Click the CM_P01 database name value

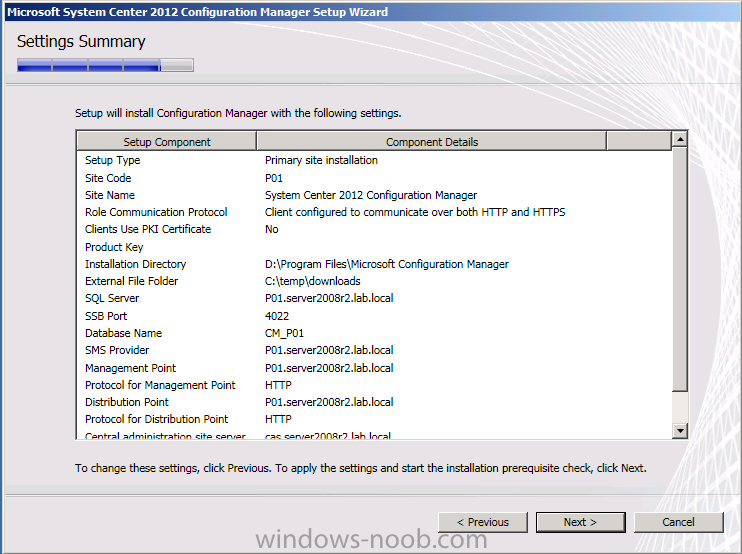(x=284, y=334)
